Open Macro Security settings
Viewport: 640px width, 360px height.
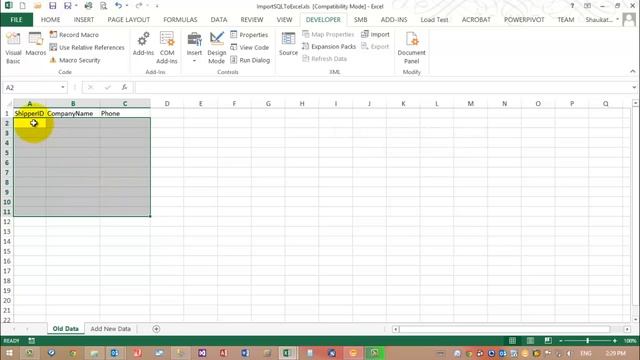(75, 60)
